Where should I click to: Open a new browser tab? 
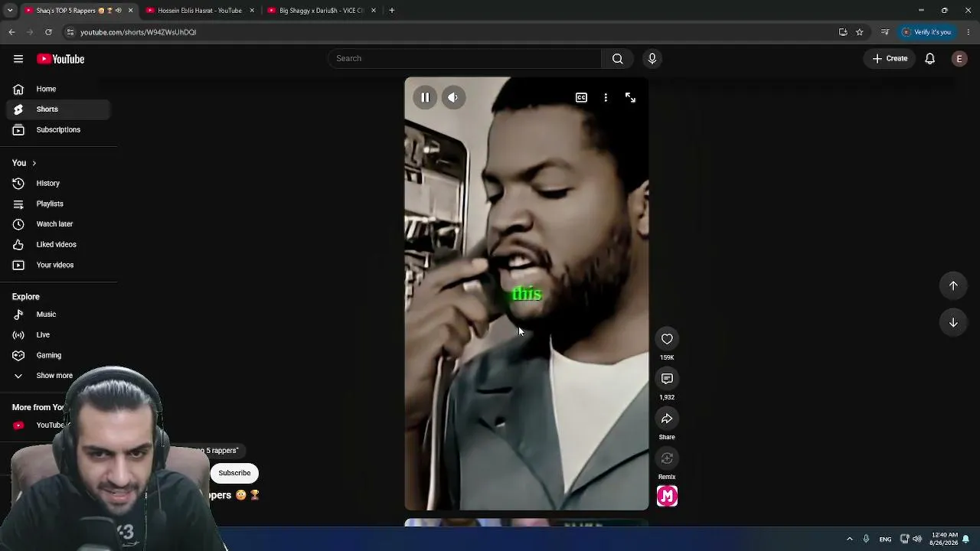tap(391, 11)
